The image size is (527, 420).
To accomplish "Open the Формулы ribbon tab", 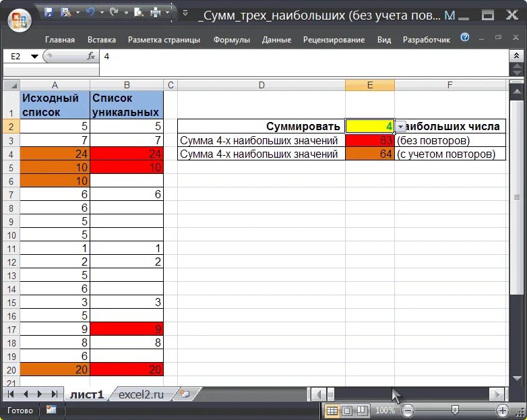I will coord(232,40).
